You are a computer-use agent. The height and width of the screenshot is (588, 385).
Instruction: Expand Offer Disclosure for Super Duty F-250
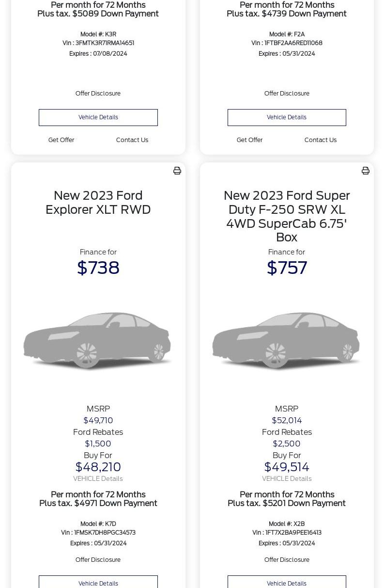coord(287,560)
